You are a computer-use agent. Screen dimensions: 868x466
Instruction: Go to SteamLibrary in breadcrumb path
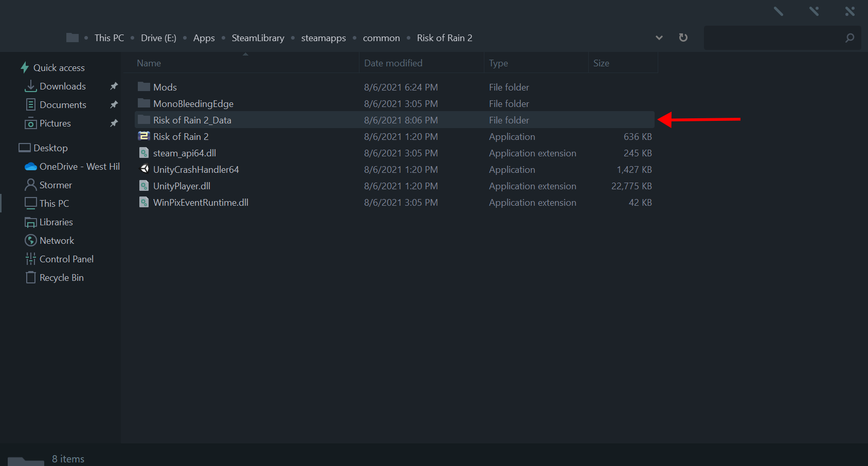pyautogui.click(x=258, y=38)
